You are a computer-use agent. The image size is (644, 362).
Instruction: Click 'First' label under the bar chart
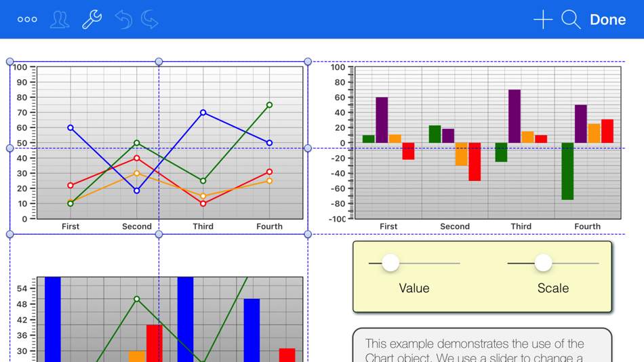point(388,226)
